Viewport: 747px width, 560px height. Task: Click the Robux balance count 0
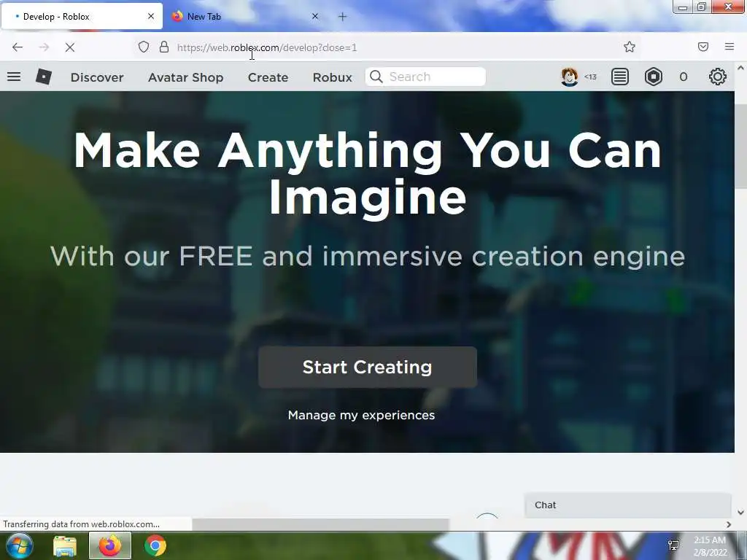683,77
